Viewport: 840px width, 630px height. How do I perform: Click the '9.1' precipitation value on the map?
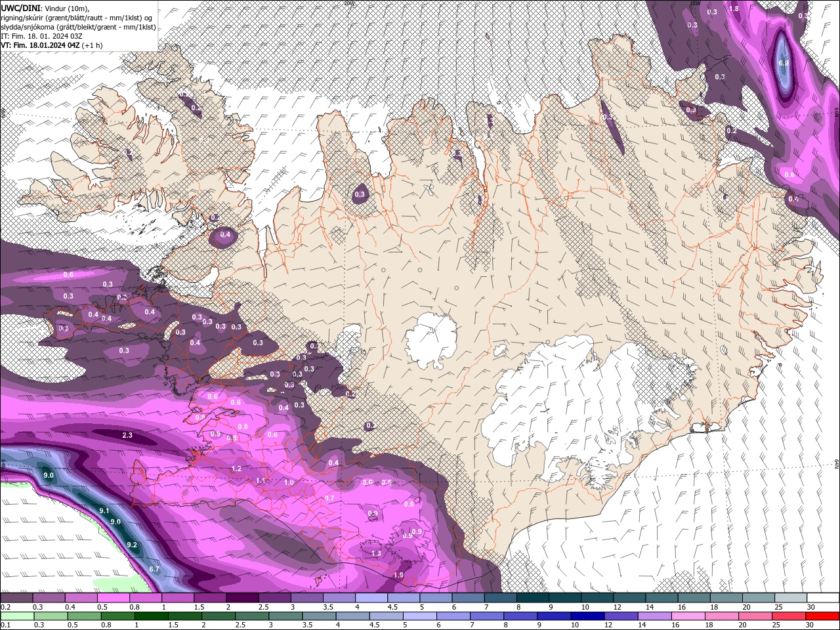pyautogui.click(x=104, y=510)
